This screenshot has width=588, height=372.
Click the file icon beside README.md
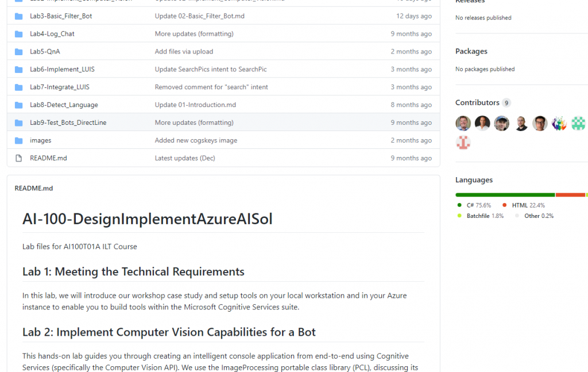click(18, 158)
